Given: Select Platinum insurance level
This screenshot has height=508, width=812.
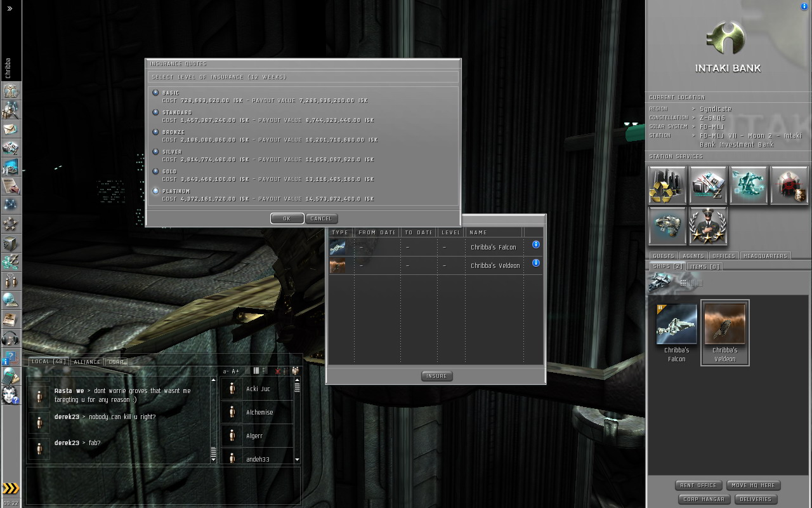Looking at the screenshot, I should point(155,191).
